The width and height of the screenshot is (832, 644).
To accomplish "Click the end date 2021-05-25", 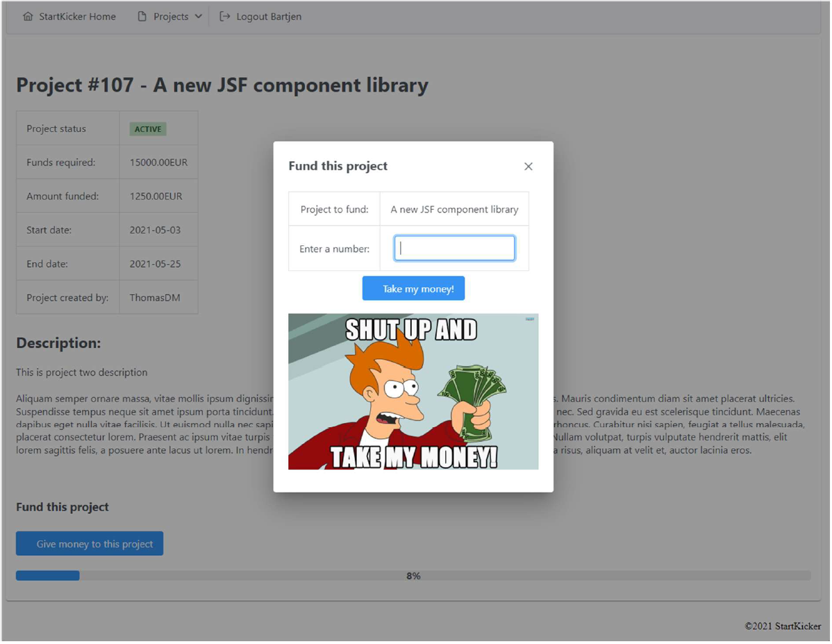I will (x=155, y=264).
